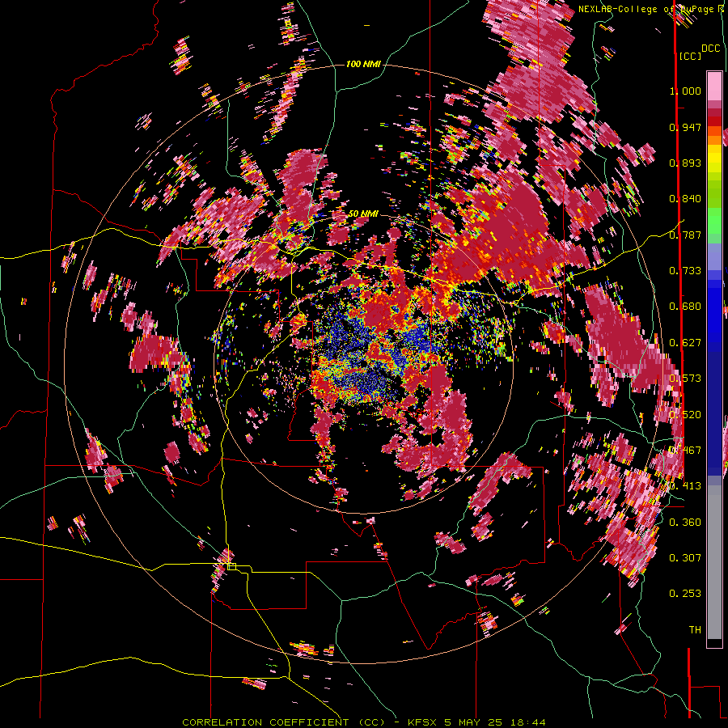Click the 100 NMI range ring label
The height and width of the screenshot is (728, 728).
[x=363, y=64]
